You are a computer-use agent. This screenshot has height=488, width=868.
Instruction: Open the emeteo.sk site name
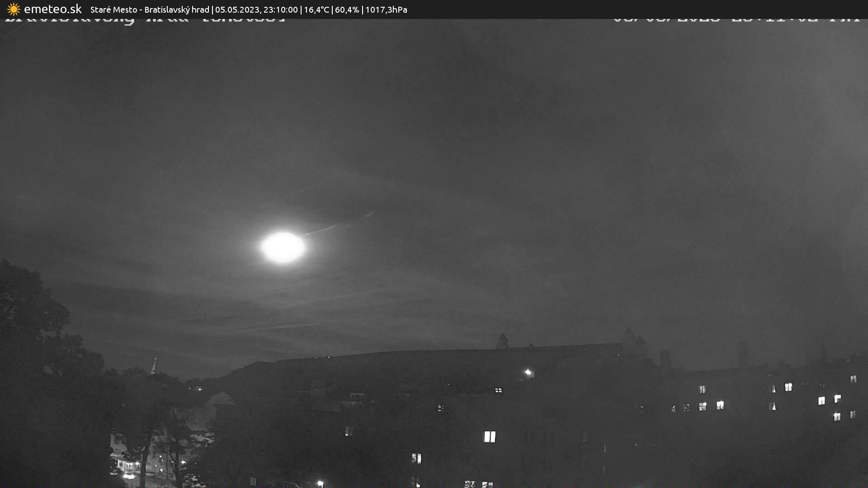[53, 9]
